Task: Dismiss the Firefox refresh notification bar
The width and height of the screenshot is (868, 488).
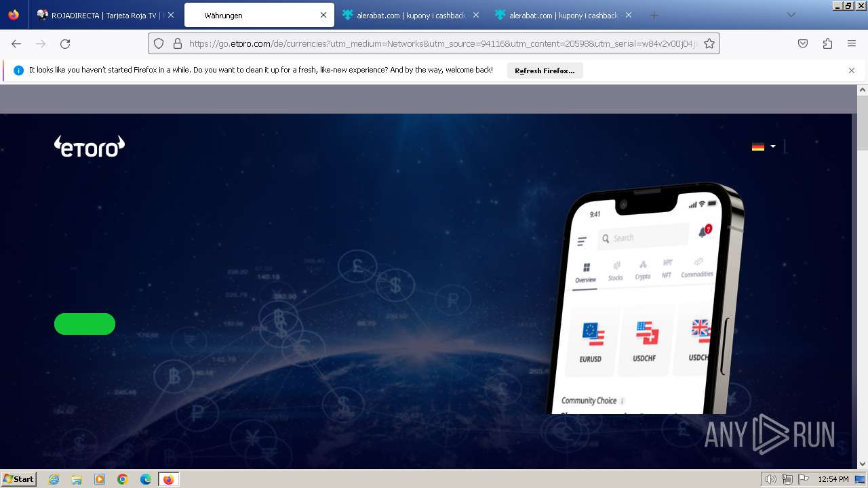Action: 852,70
